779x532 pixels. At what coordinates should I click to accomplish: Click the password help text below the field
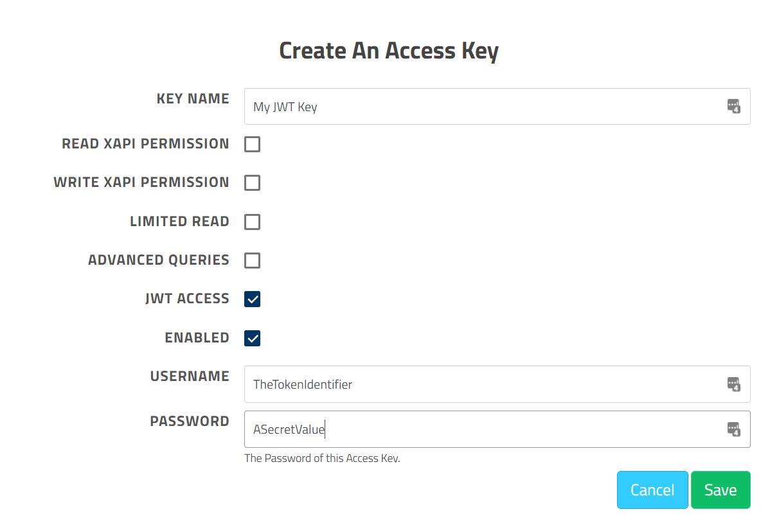[322, 459]
